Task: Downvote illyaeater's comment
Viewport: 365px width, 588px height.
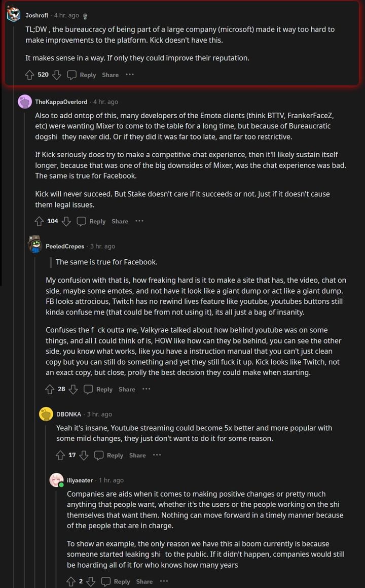Action: (x=91, y=581)
